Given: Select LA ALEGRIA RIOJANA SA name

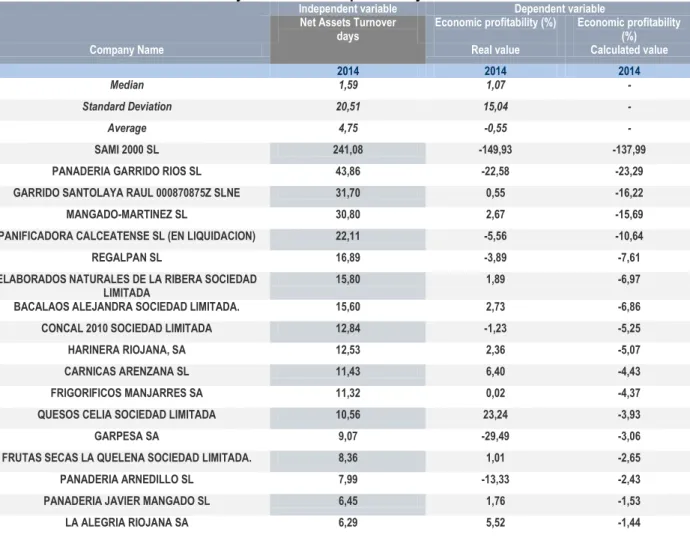Looking at the screenshot, I should point(127,522).
